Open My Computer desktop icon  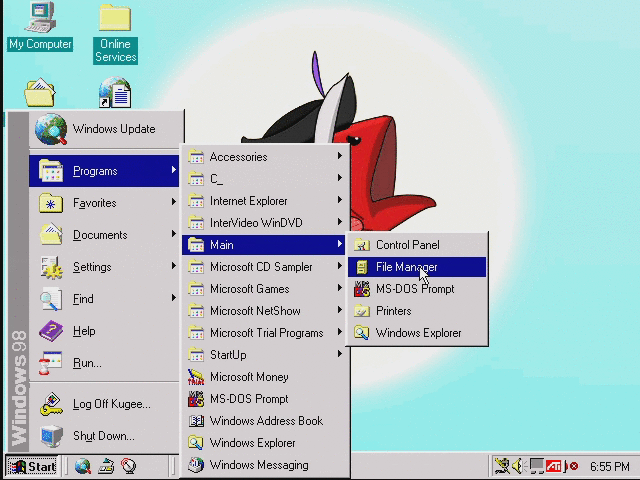pyautogui.click(x=40, y=27)
